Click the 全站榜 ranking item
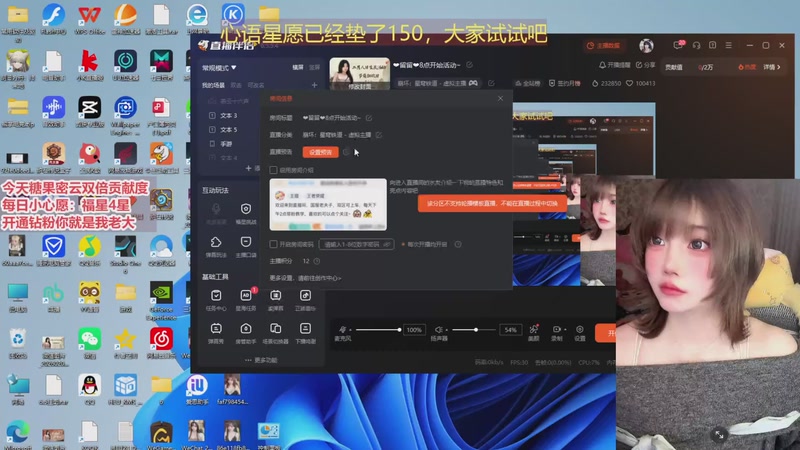The width and height of the screenshot is (800, 450). [x=528, y=83]
